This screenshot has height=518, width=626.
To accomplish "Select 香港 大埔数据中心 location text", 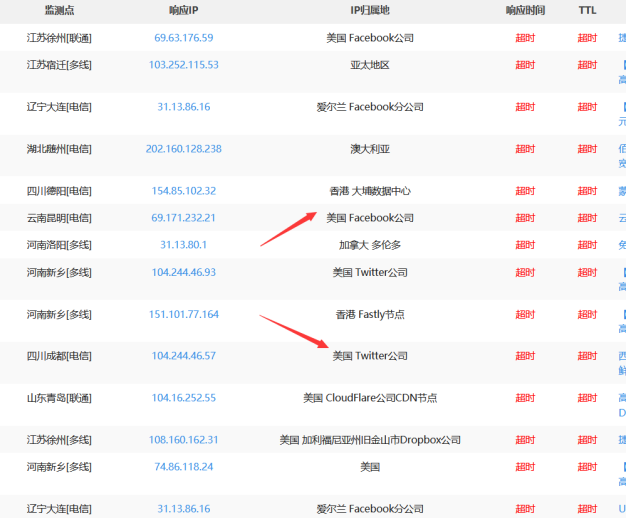I will (370, 191).
